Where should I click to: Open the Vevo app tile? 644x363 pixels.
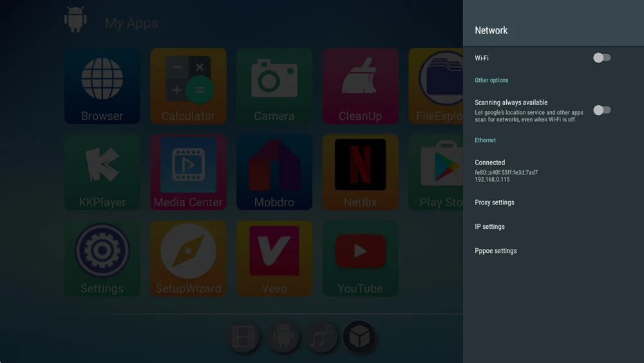274,258
